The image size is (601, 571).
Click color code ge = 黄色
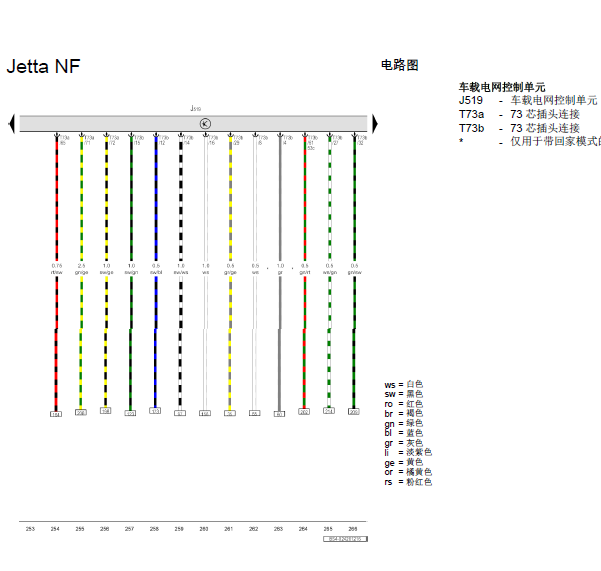(x=404, y=463)
